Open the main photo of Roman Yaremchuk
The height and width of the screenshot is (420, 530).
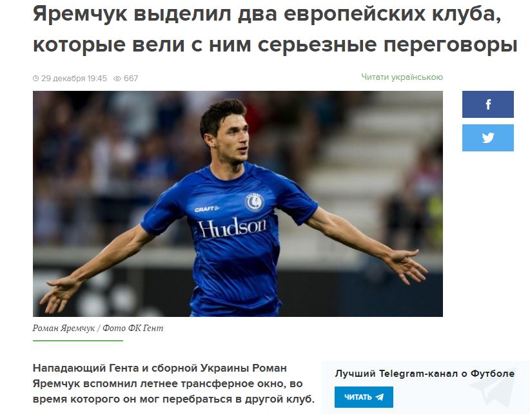click(x=238, y=204)
